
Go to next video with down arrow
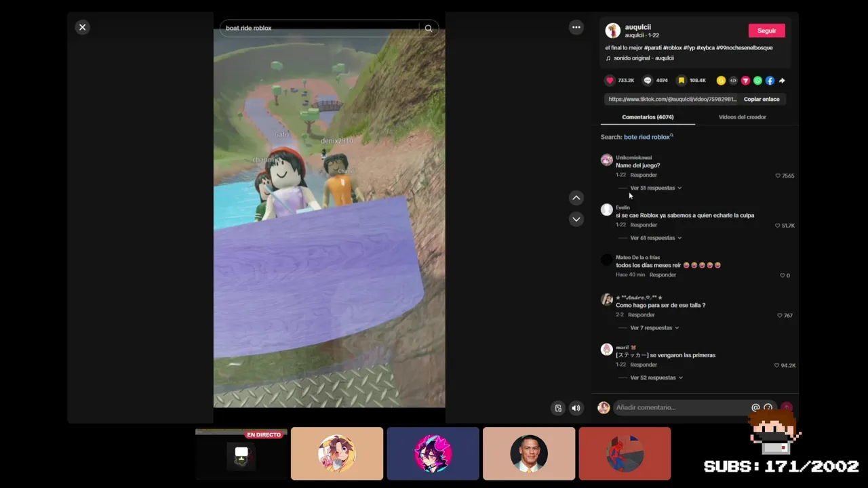576,219
